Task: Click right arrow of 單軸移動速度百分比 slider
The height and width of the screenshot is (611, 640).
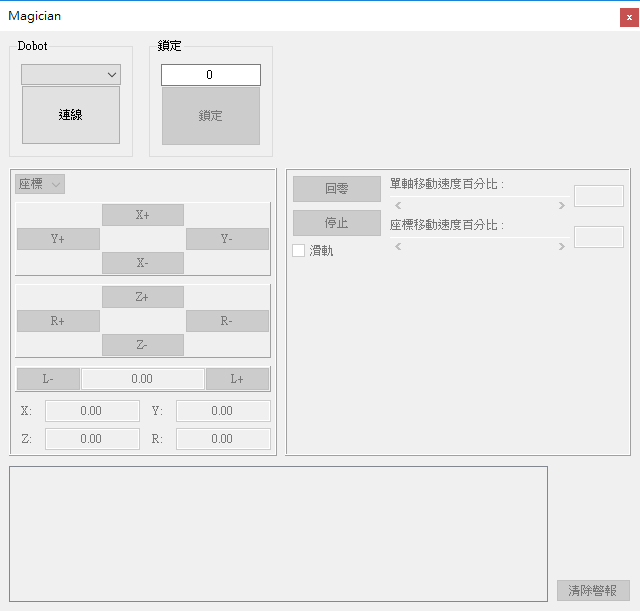Action: [x=562, y=205]
